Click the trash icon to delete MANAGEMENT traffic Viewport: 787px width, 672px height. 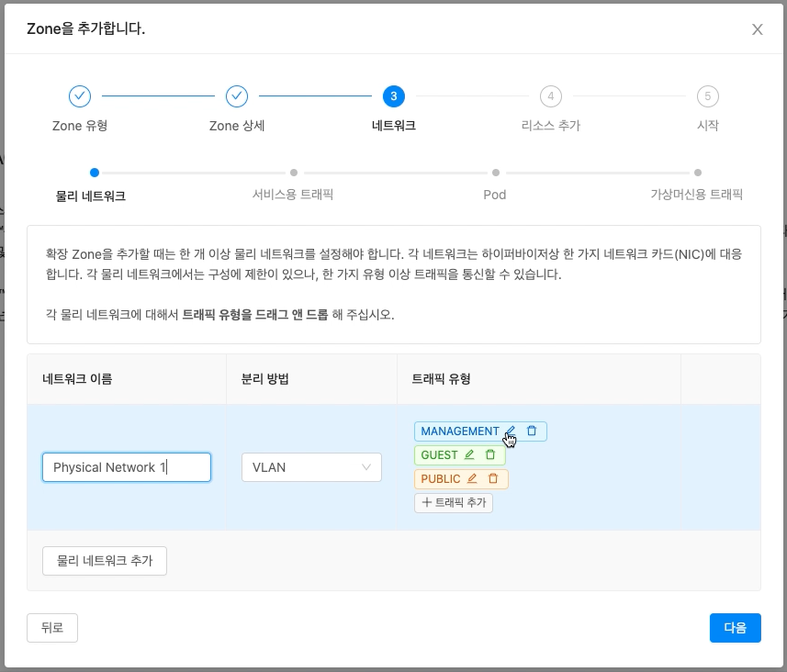[532, 431]
